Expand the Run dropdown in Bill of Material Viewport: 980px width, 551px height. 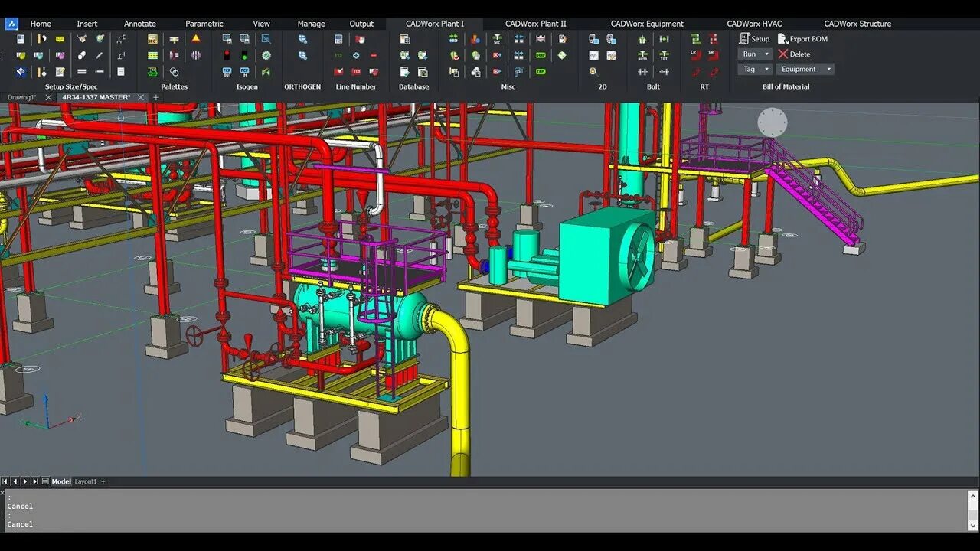tap(755, 54)
